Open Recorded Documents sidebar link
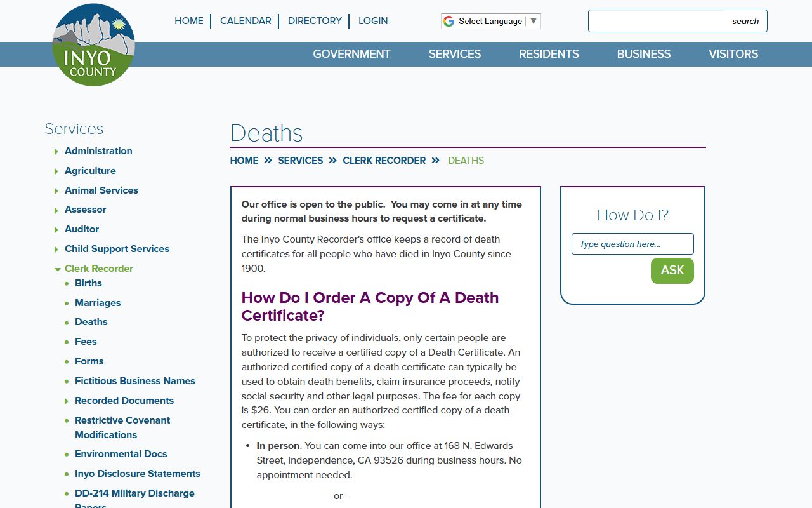 coord(124,401)
